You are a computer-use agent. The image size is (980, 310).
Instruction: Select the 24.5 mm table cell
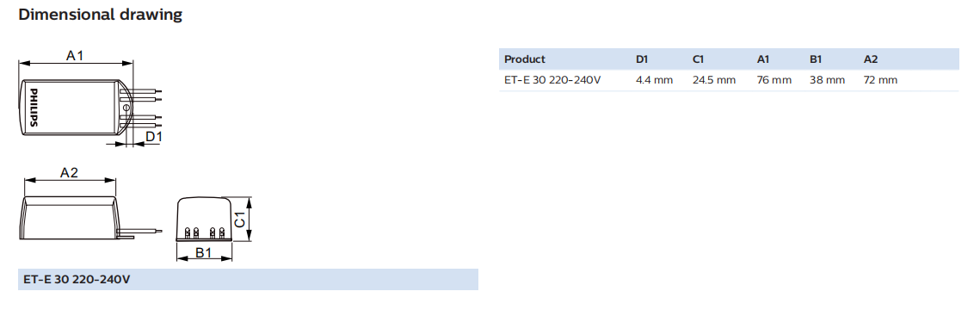tap(714, 80)
